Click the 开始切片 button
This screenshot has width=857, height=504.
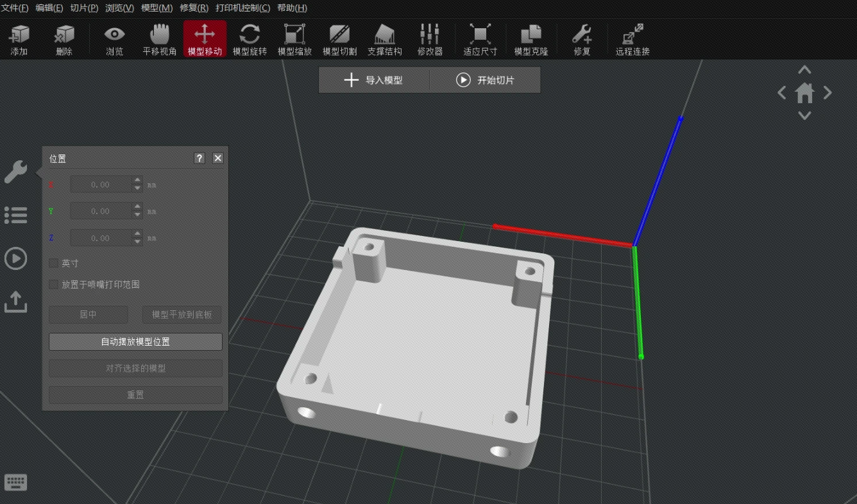tap(485, 80)
